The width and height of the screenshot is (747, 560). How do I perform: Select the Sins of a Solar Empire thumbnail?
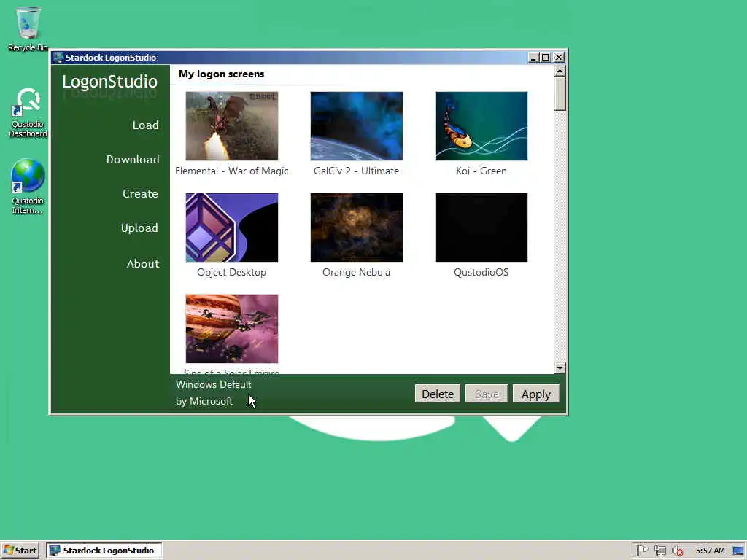(231, 329)
